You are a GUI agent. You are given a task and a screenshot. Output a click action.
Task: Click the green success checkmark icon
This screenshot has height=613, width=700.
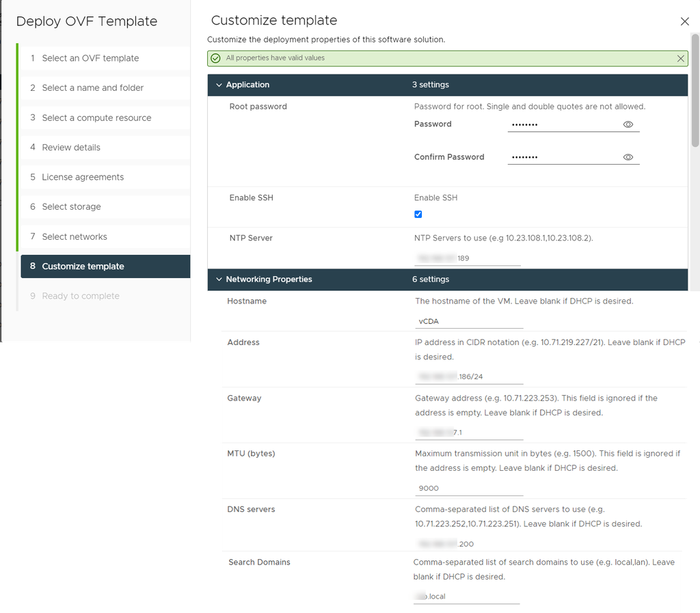point(216,59)
